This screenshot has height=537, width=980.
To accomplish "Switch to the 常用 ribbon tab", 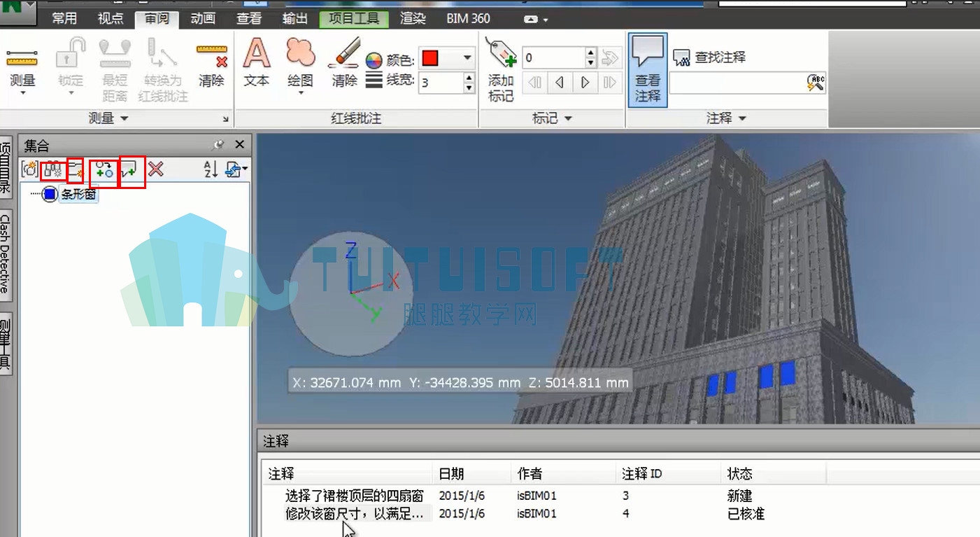I will click(x=64, y=19).
